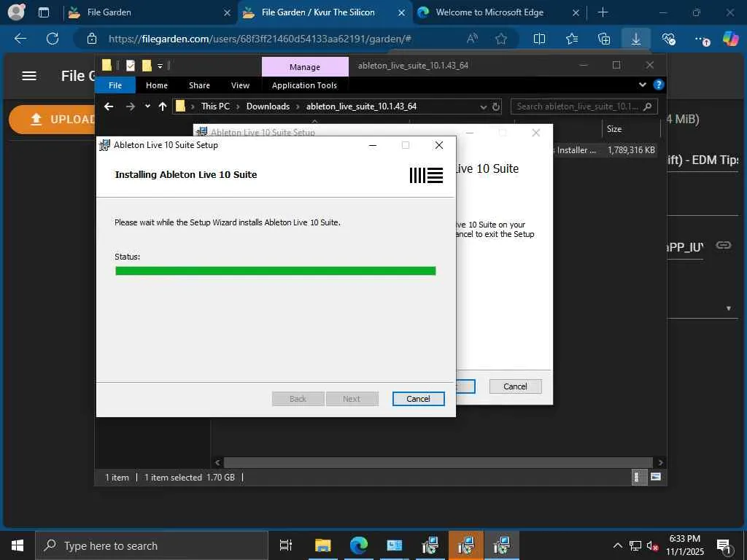Open the address bar history dropdown
Screen dimensions: 747x560
click(x=483, y=106)
